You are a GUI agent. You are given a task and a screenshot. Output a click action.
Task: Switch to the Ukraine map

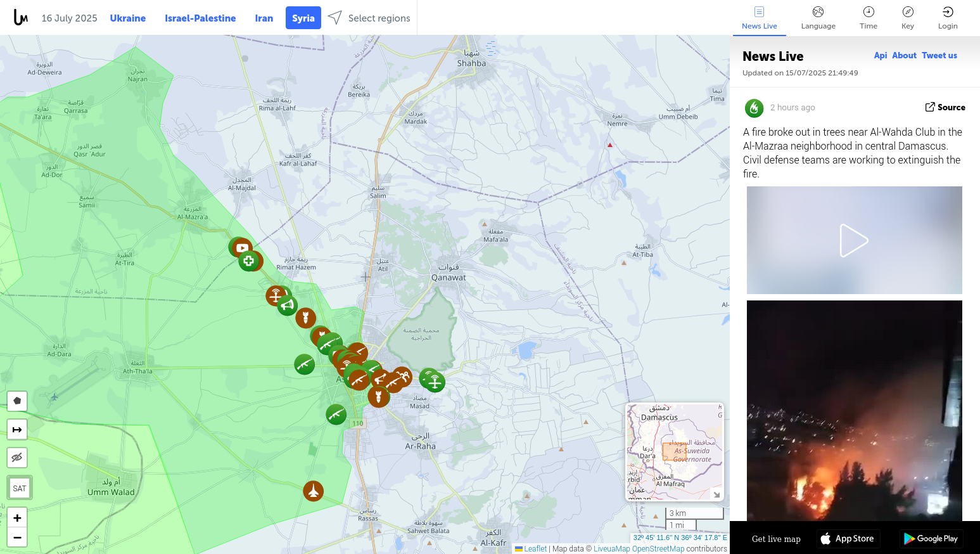pyautogui.click(x=128, y=18)
